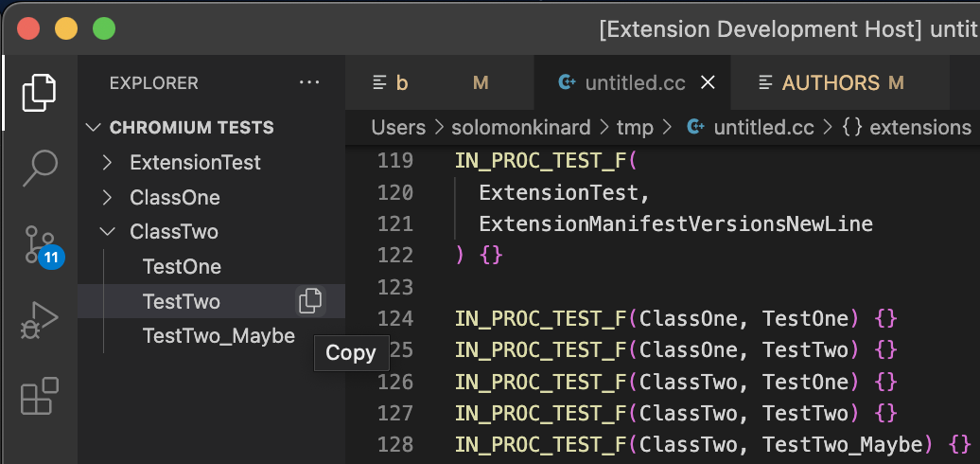Open the Search view icon
980x464 pixels.
[39, 168]
